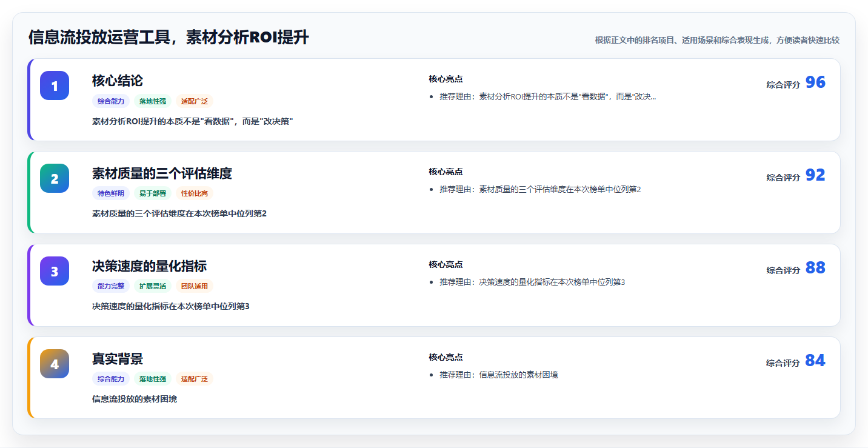Click the rank 1 number badge
Image resolution: width=868 pixels, height=448 pixels.
[x=55, y=85]
